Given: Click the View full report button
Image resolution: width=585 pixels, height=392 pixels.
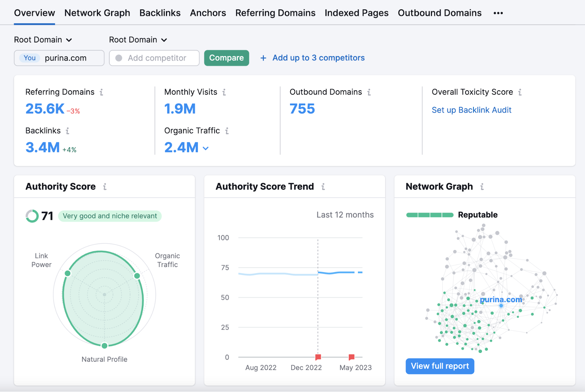Looking at the screenshot, I should [440, 366].
